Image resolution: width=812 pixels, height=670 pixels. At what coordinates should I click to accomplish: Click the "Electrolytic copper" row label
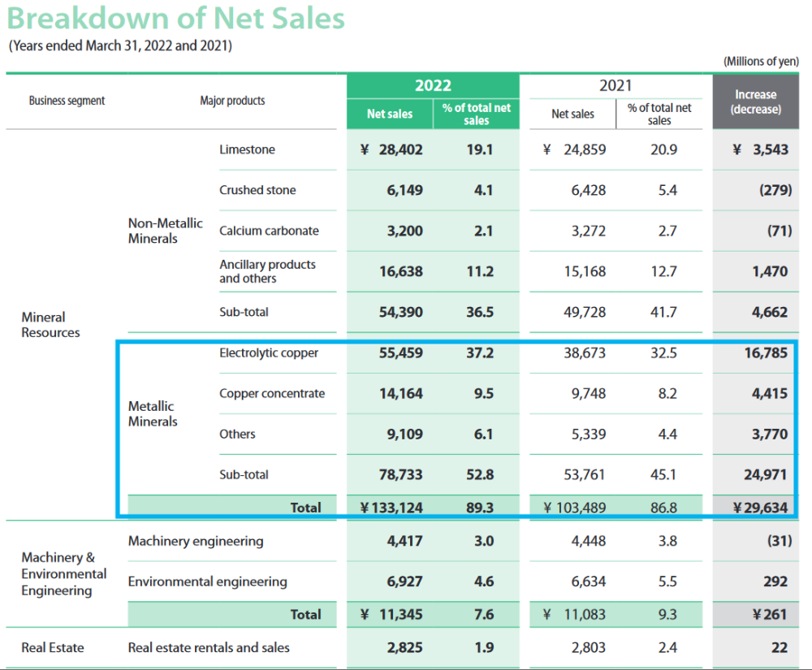269,352
